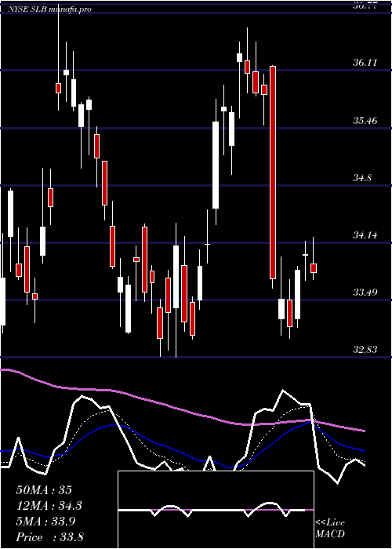
Task: Click the 32.83 price level label
Action: point(365,350)
